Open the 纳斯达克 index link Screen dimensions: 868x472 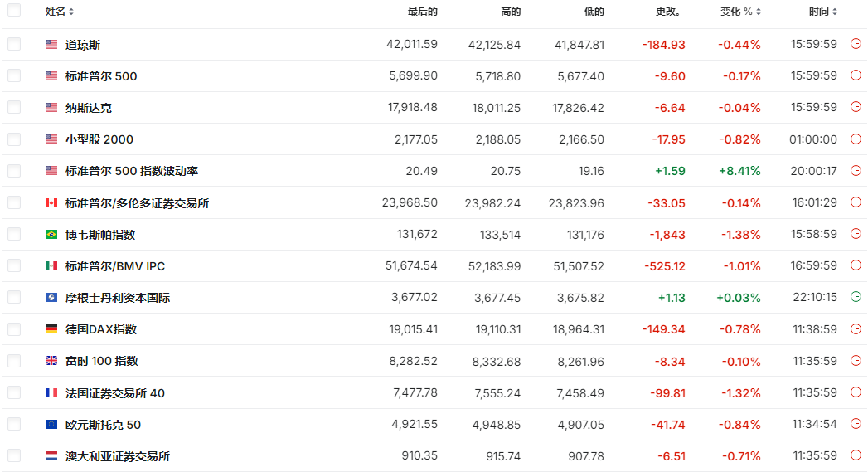click(x=89, y=108)
